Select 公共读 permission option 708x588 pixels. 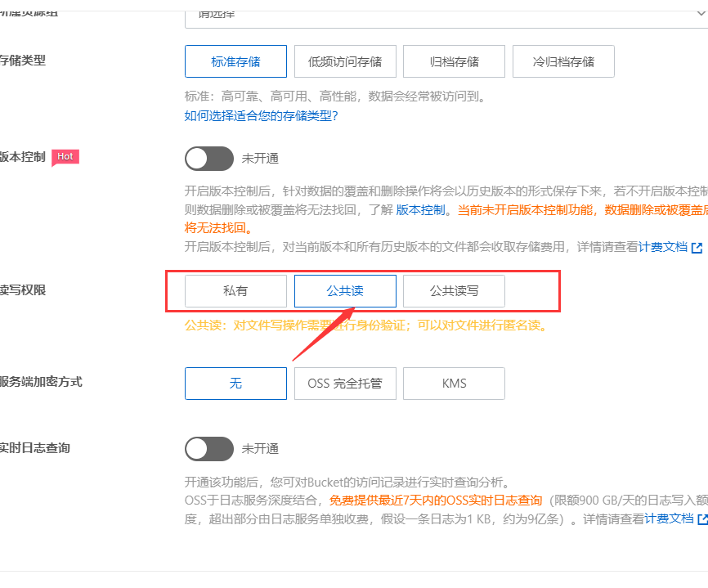pyautogui.click(x=345, y=291)
